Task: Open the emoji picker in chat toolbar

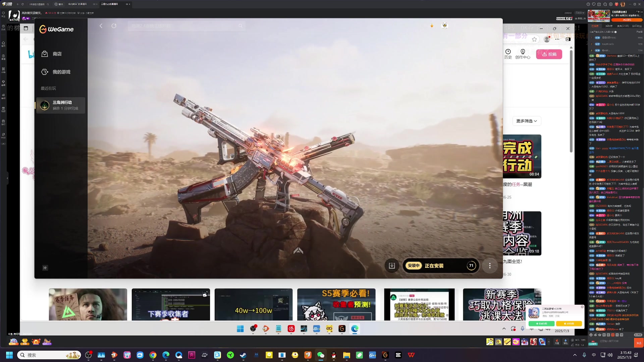Action: click(x=591, y=335)
